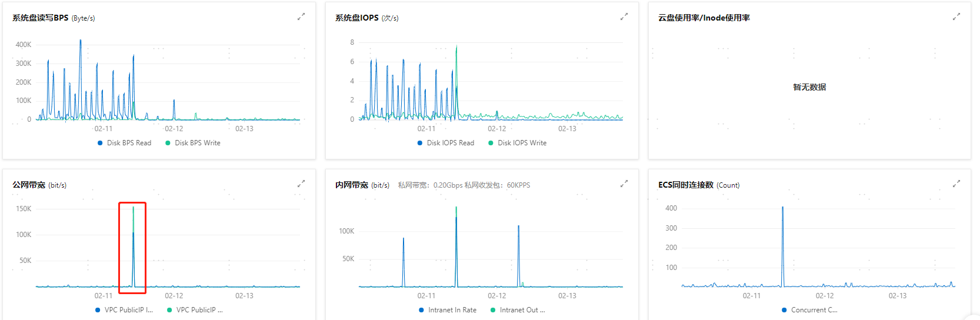Image resolution: width=980 pixels, height=320 pixels.
Task: Expand the 云盘使用率/Inode使用率 panel to fullscreen
Action: (956, 17)
